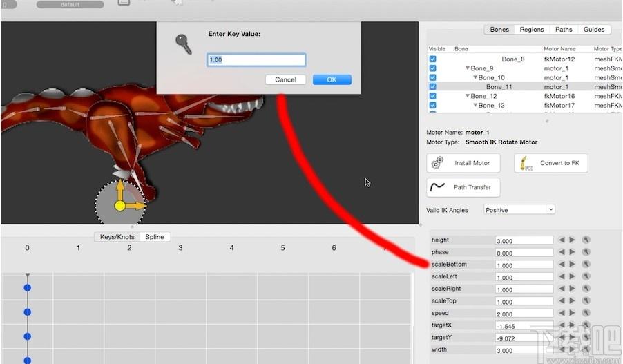Viewport: 623px width, 364px height.
Task: Step scaleBottom to the previous key
Action: [562, 265]
